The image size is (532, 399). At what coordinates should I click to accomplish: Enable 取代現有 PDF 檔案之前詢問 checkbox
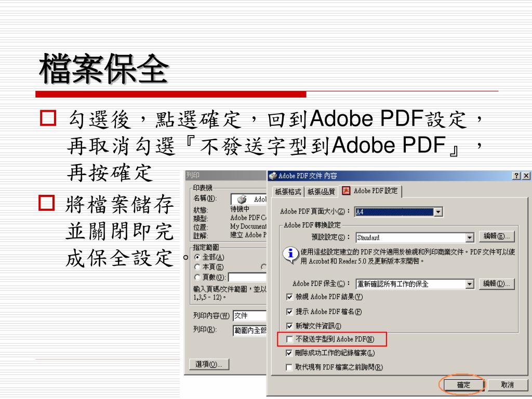(x=289, y=367)
